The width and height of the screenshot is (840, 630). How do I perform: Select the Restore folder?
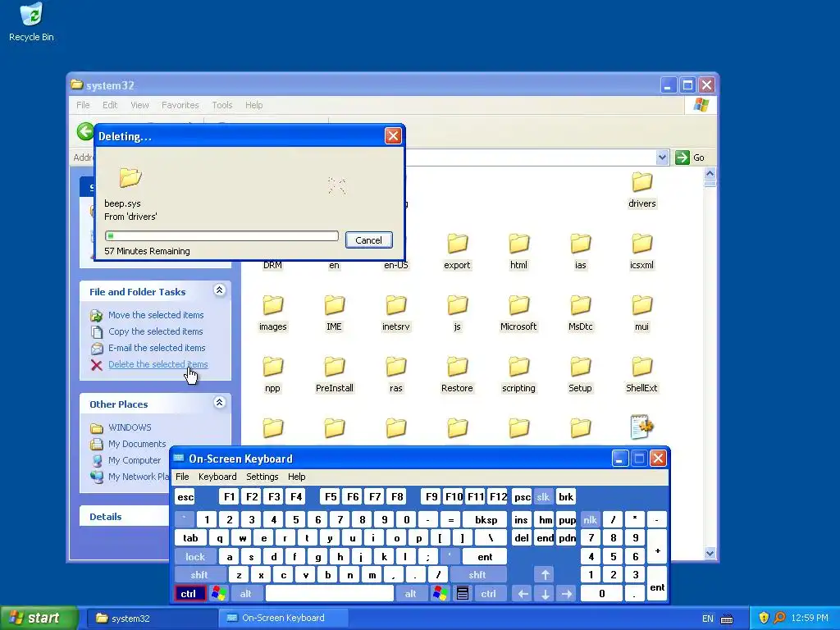[x=457, y=374]
